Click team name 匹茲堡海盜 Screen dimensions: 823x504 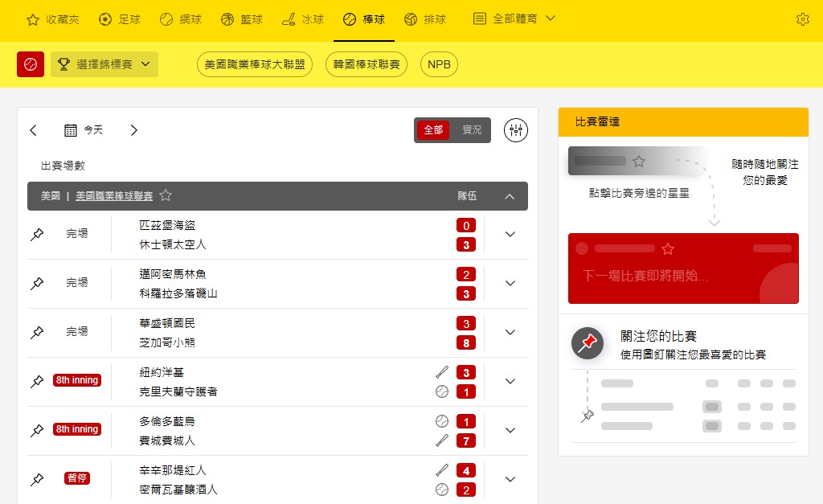pos(167,225)
